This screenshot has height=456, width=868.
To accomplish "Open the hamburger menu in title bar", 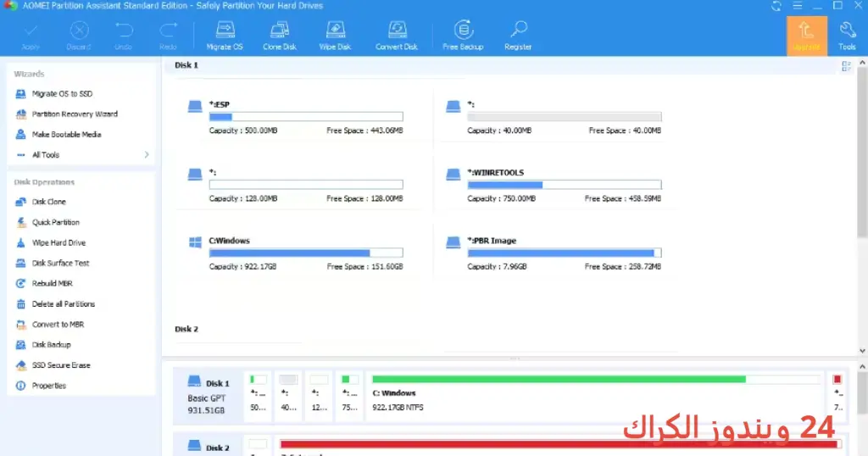I will 797,6.
